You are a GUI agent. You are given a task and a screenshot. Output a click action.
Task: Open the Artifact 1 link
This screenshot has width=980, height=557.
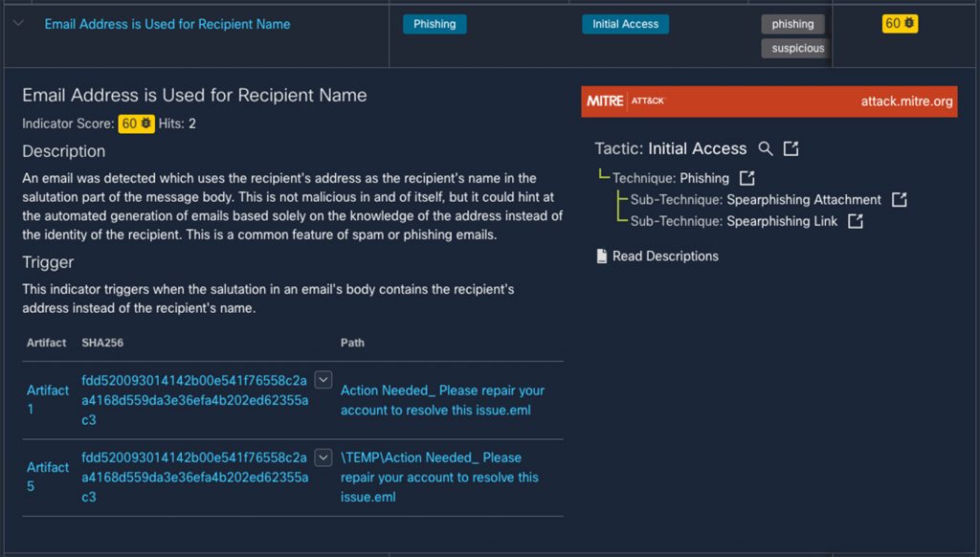coord(47,400)
